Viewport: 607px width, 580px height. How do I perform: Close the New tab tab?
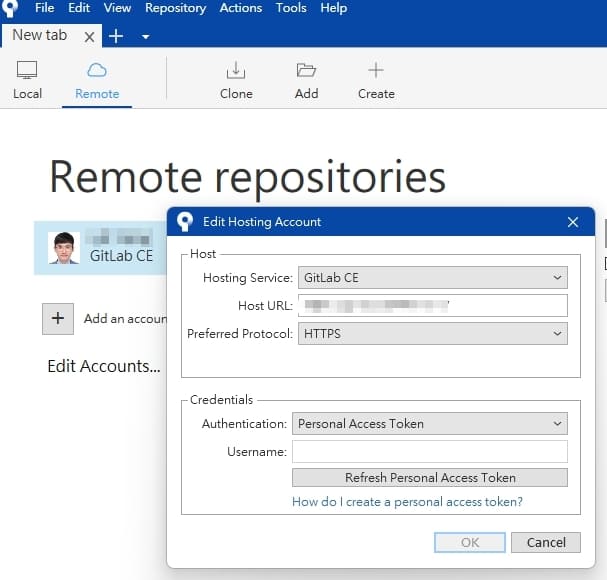(x=89, y=37)
